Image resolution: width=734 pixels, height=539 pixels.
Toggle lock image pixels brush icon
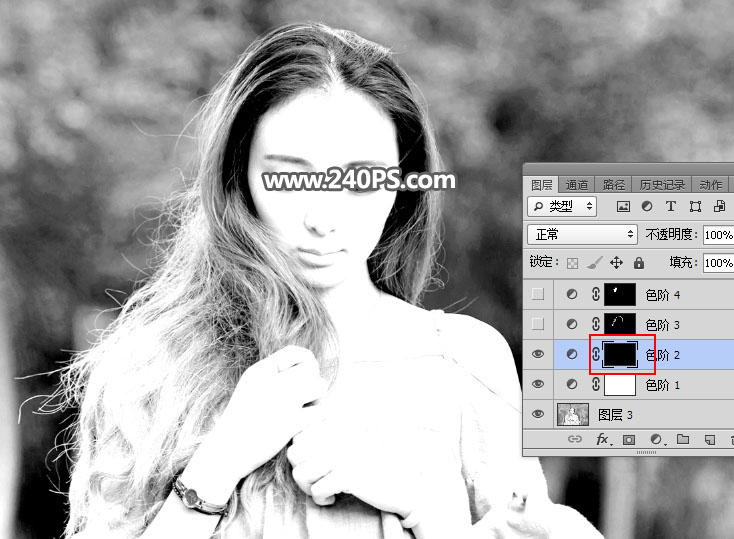click(595, 263)
